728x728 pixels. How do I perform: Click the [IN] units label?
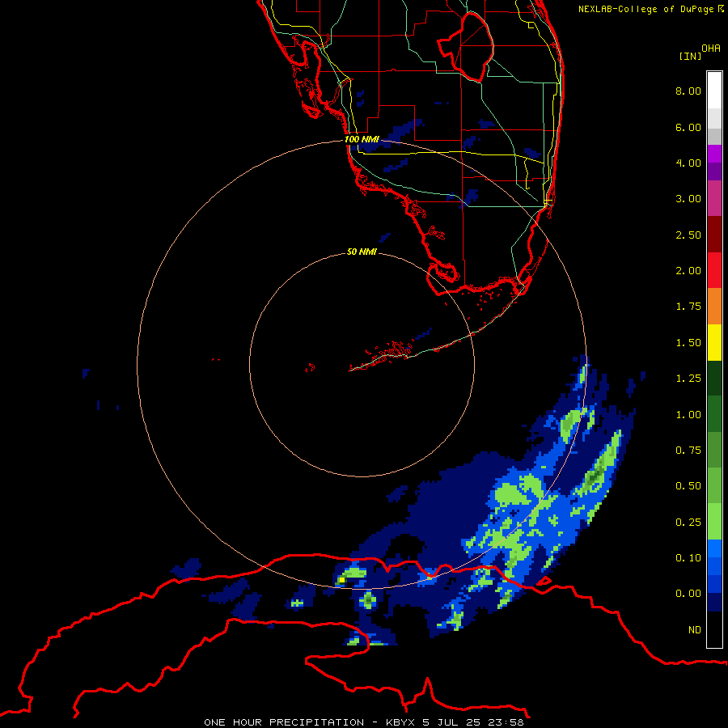[x=690, y=56]
